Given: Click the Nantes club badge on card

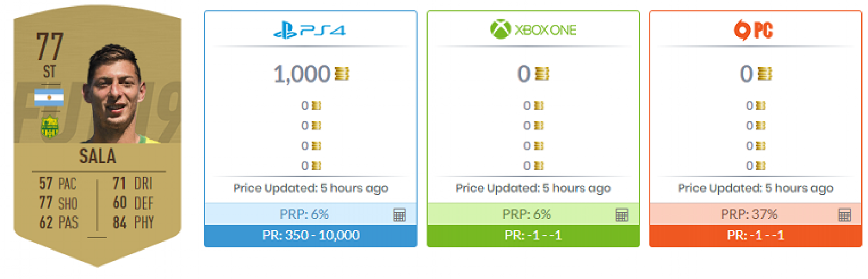Looking at the screenshot, I should tap(50, 127).
